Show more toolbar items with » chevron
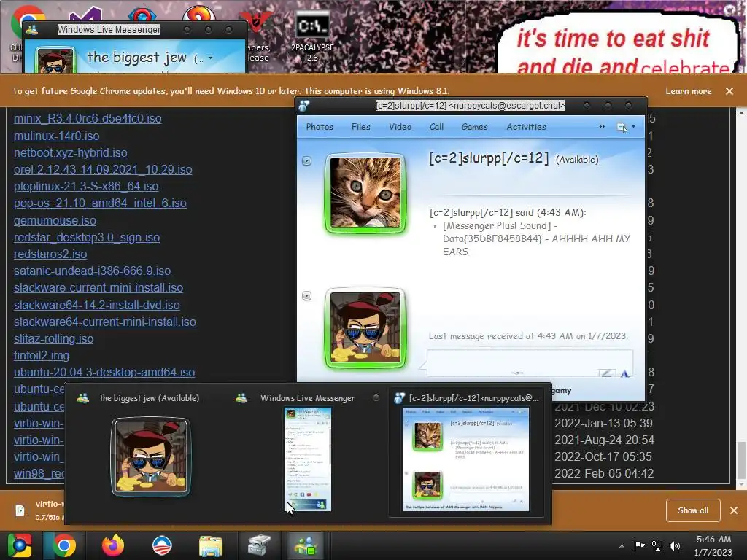 (x=601, y=127)
